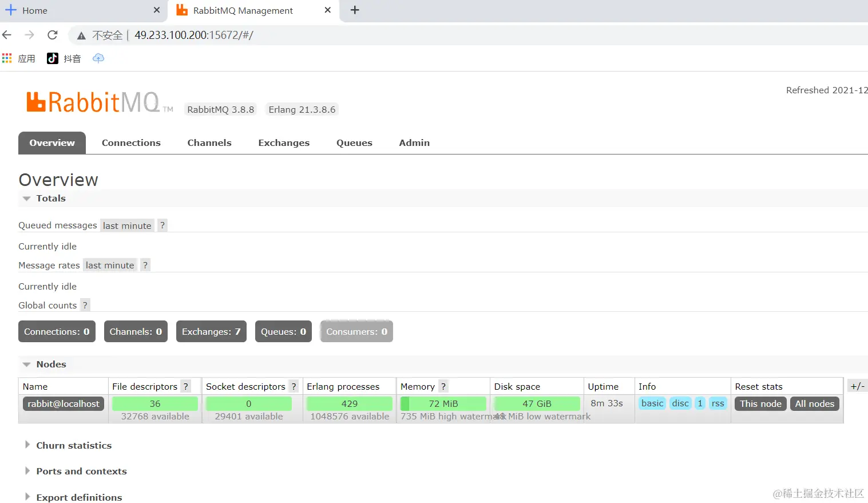Click Consumers: 0 count button

356,331
